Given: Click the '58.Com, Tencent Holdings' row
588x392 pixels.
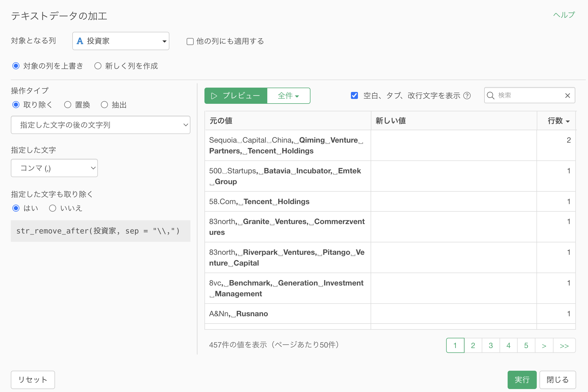Looking at the screenshot, I should [x=288, y=202].
